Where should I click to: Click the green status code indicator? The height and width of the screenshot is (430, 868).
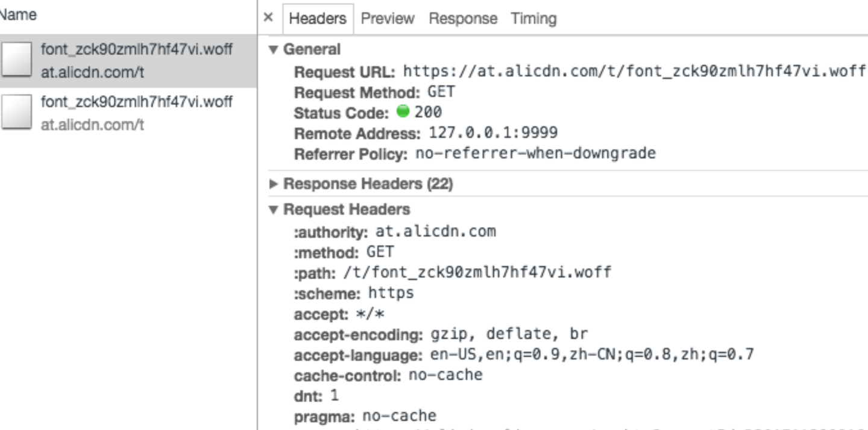click(x=403, y=111)
